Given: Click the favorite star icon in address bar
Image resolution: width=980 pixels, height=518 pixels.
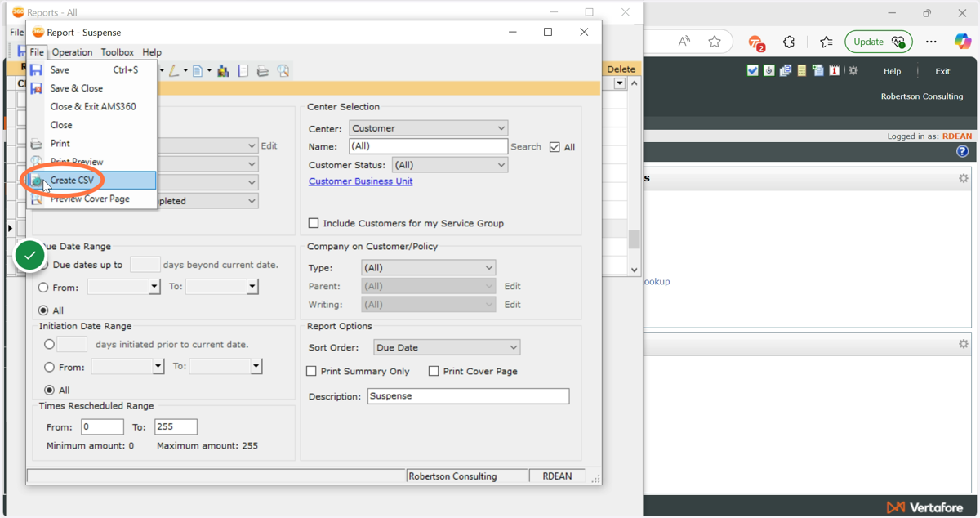Looking at the screenshot, I should click(x=715, y=42).
